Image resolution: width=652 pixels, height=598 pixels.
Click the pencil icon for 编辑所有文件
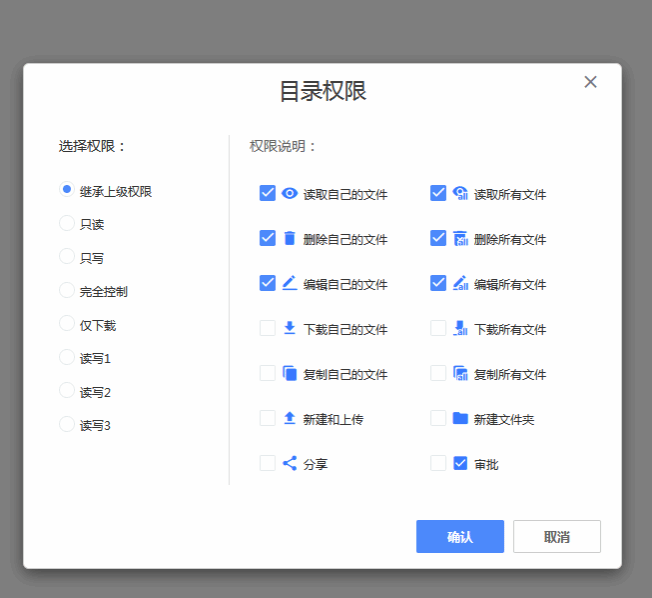pos(460,283)
